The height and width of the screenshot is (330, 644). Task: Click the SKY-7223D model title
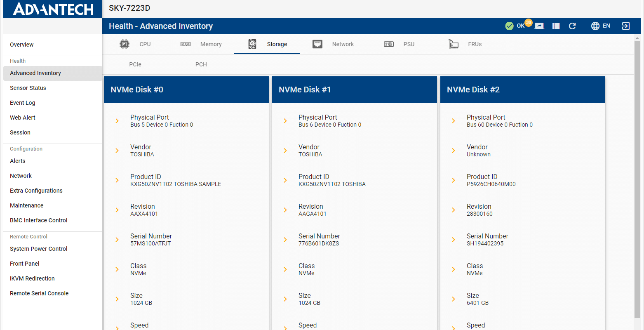[x=129, y=8]
